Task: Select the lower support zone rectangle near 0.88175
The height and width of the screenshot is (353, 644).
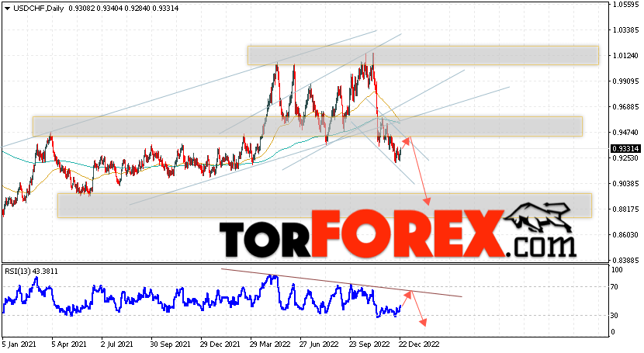Action: point(324,206)
